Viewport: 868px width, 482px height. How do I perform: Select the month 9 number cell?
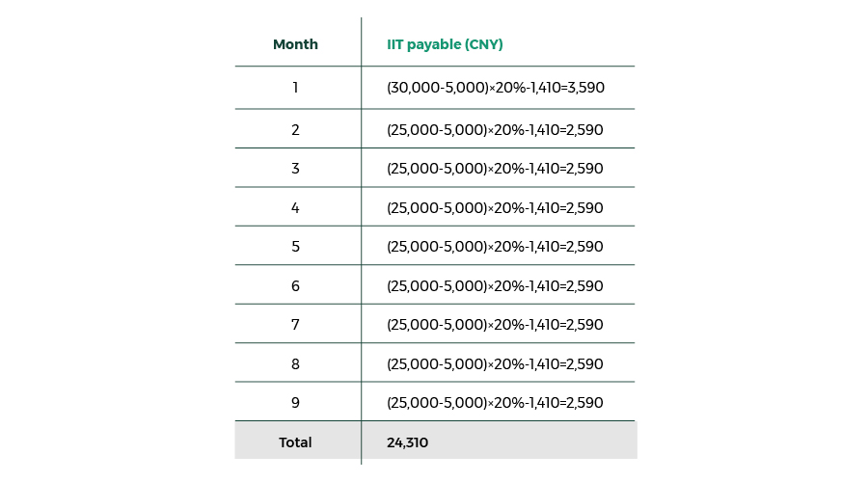[x=295, y=402]
